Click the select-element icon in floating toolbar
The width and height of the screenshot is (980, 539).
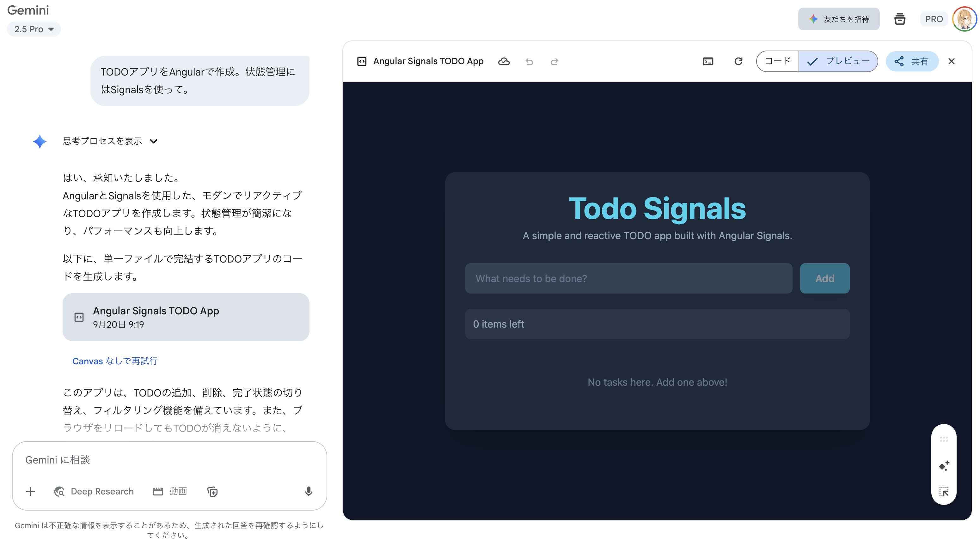pos(944,491)
